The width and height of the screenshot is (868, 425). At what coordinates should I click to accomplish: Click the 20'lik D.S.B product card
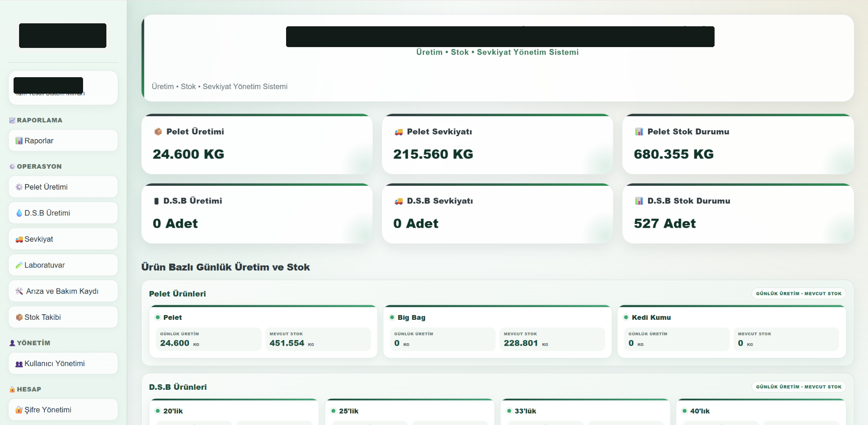pyautogui.click(x=234, y=412)
